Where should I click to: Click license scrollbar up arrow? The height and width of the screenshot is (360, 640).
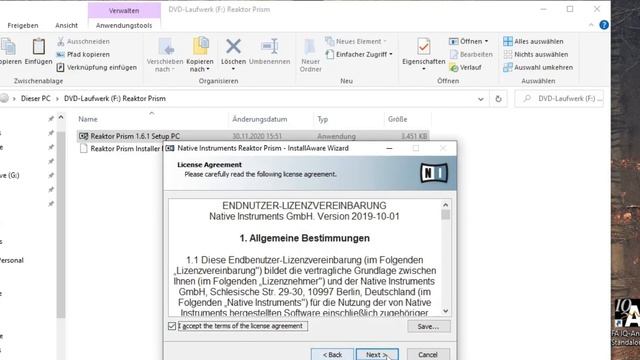click(x=445, y=205)
